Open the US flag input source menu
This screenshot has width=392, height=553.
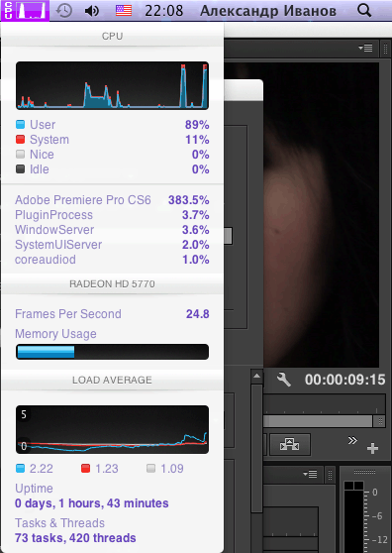[x=124, y=11]
